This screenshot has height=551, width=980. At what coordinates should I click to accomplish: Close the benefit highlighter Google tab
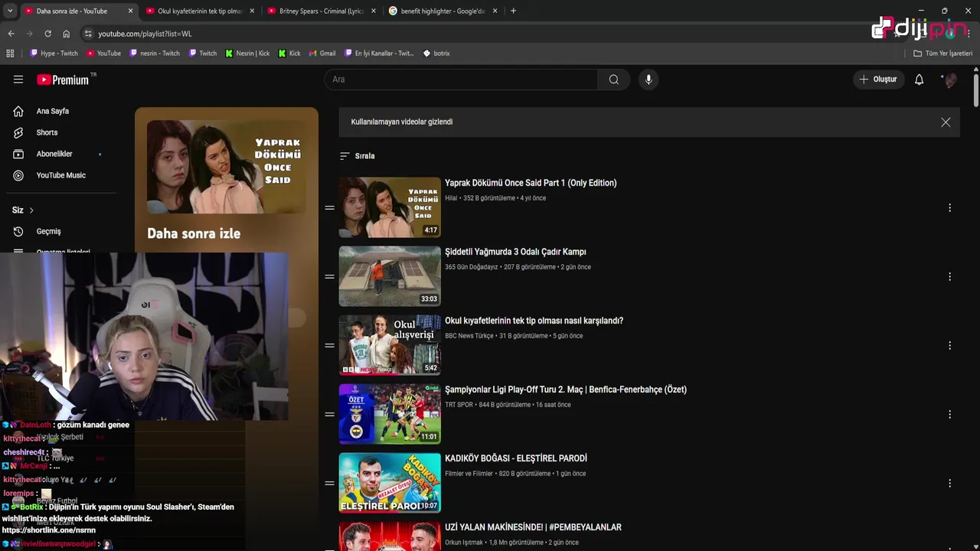(495, 11)
